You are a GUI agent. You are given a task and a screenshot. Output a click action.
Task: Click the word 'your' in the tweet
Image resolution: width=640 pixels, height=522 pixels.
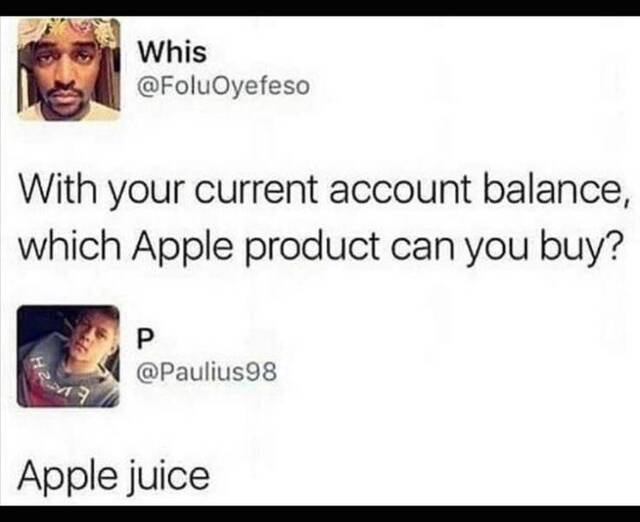coord(146,194)
